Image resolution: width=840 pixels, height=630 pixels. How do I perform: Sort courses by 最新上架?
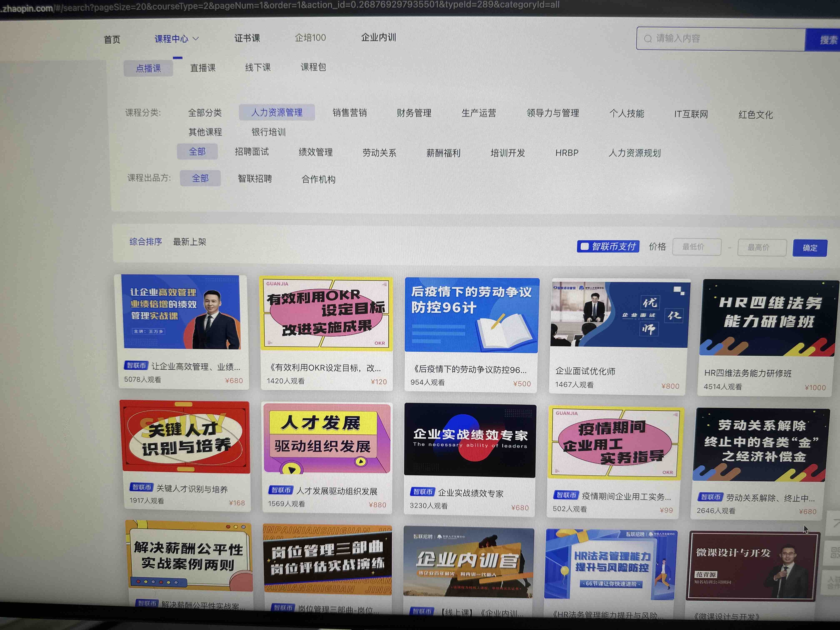[190, 242]
